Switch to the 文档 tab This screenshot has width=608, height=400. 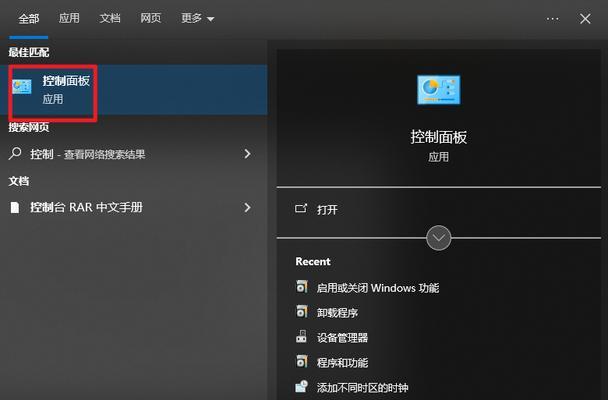[x=110, y=18]
